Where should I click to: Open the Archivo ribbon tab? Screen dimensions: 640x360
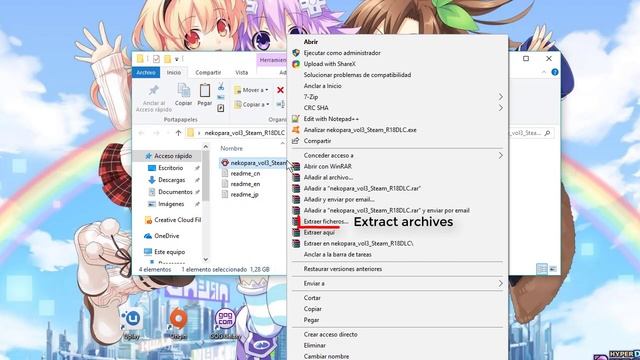146,72
